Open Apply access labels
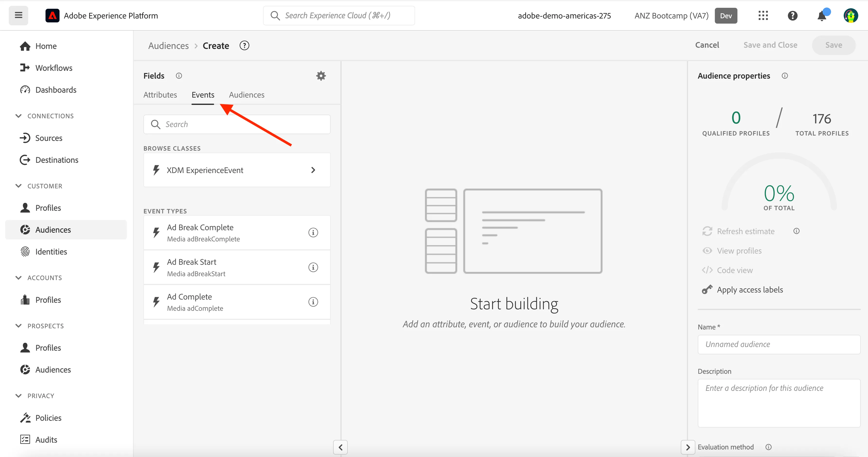 pos(742,290)
